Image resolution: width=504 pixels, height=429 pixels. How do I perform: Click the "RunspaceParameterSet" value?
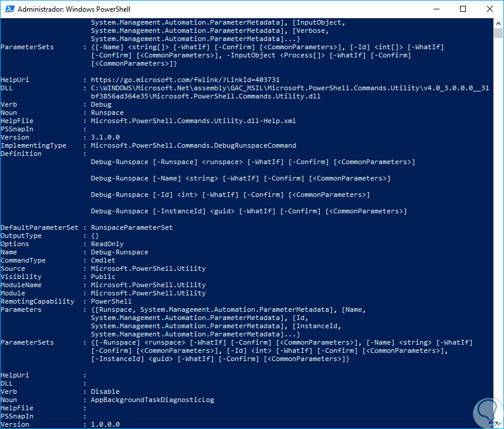[x=131, y=227]
